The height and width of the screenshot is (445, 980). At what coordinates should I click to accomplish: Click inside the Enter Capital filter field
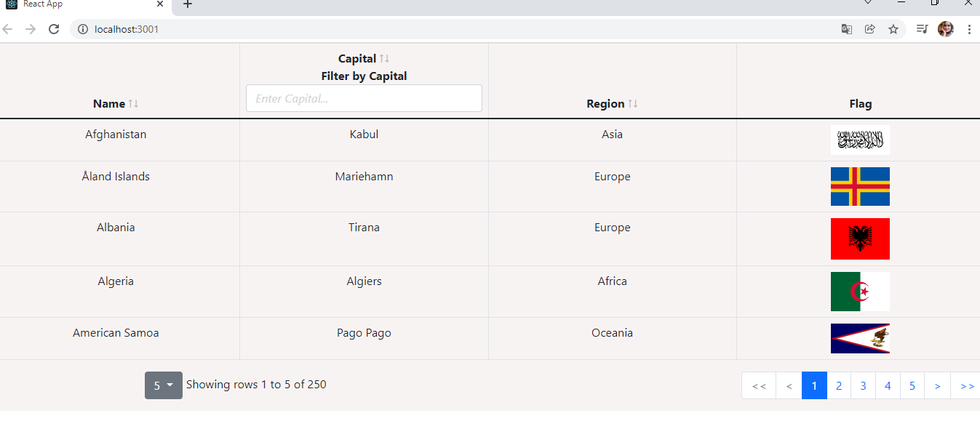364,97
